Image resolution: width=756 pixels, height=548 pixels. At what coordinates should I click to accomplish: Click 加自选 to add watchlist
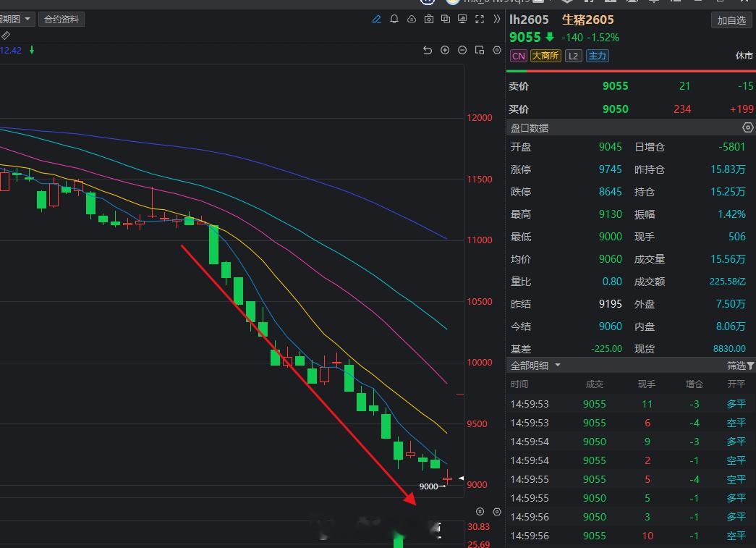point(731,20)
